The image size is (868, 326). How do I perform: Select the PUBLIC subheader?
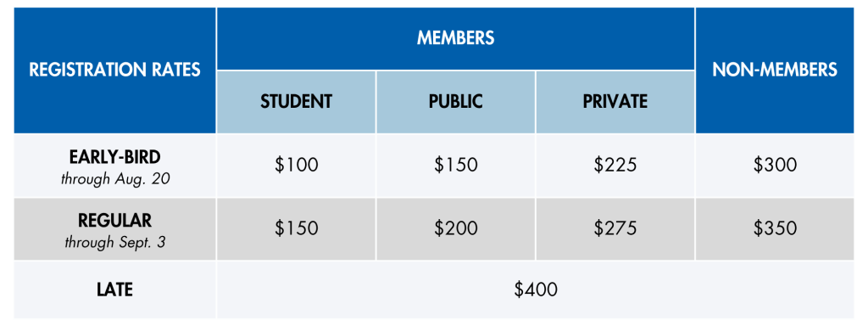click(x=455, y=102)
